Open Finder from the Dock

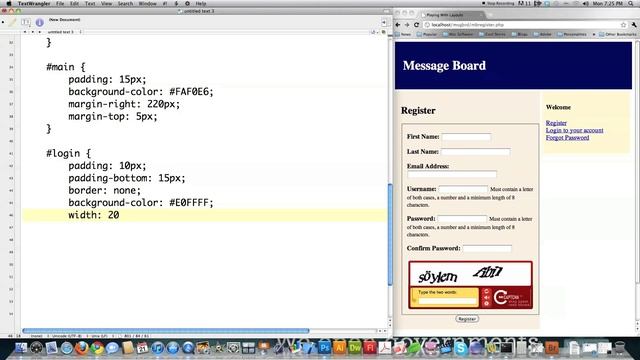coord(21,348)
